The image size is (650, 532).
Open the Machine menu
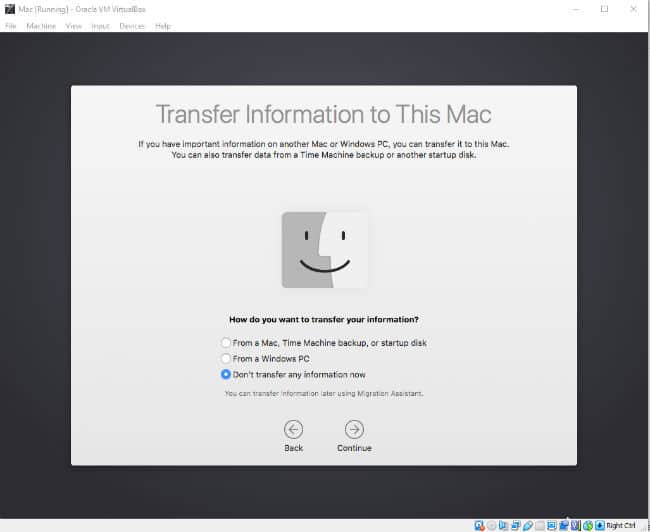tap(41, 26)
